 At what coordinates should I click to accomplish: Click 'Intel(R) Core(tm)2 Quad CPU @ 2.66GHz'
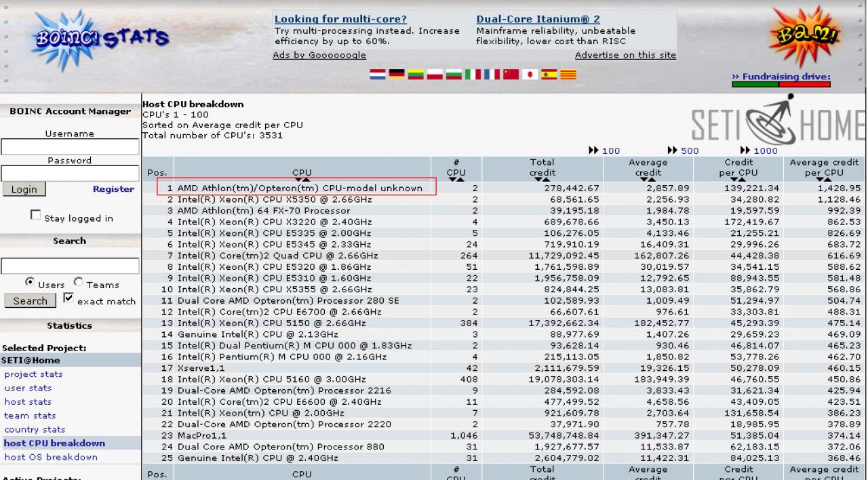point(277,256)
